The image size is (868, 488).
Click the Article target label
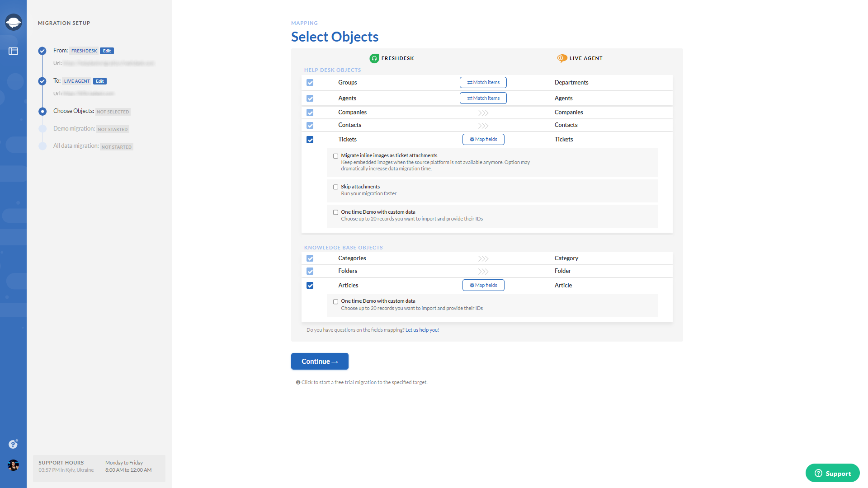pos(563,285)
